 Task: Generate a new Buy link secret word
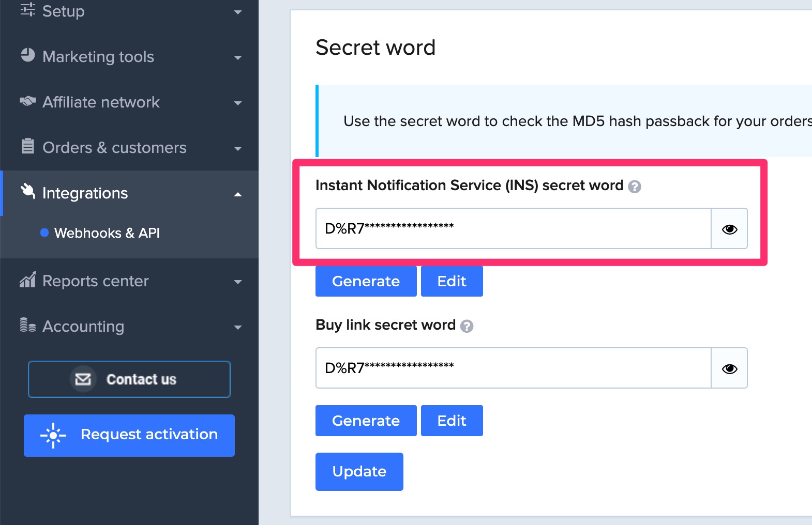[366, 421]
